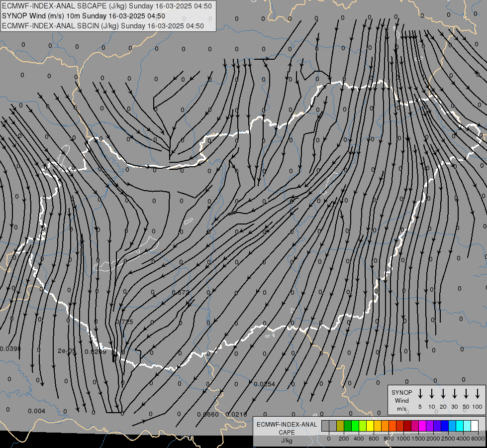Click the CAPE word in colour legend
The image size is (487, 448).
pyautogui.click(x=287, y=433)
